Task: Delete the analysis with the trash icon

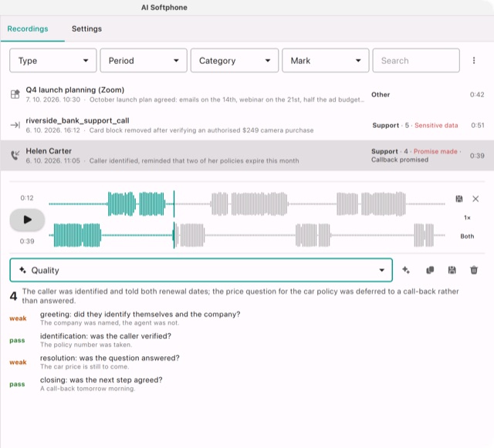Action: tap(474, 270)
